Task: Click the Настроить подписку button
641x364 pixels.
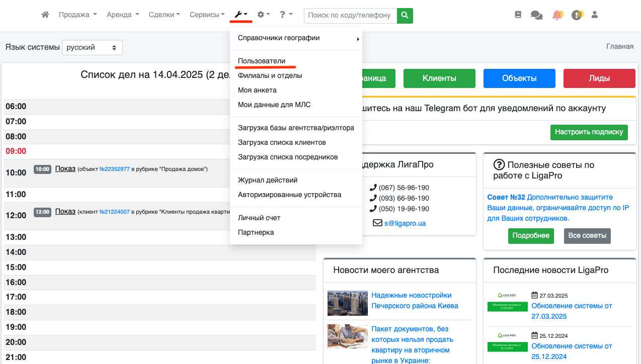Action: click(x=589, y=132)
